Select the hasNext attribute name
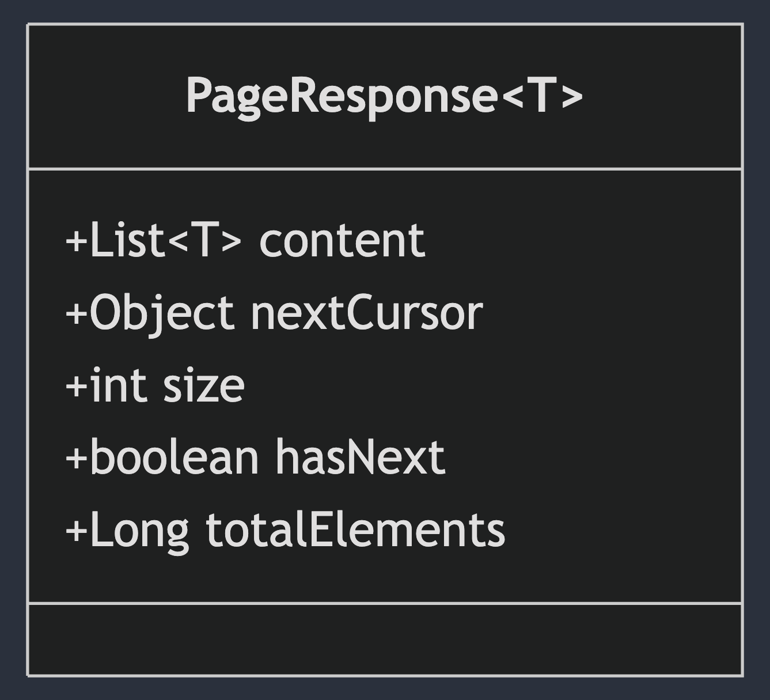Screen dimensions: 770x700 pos(359,457)
